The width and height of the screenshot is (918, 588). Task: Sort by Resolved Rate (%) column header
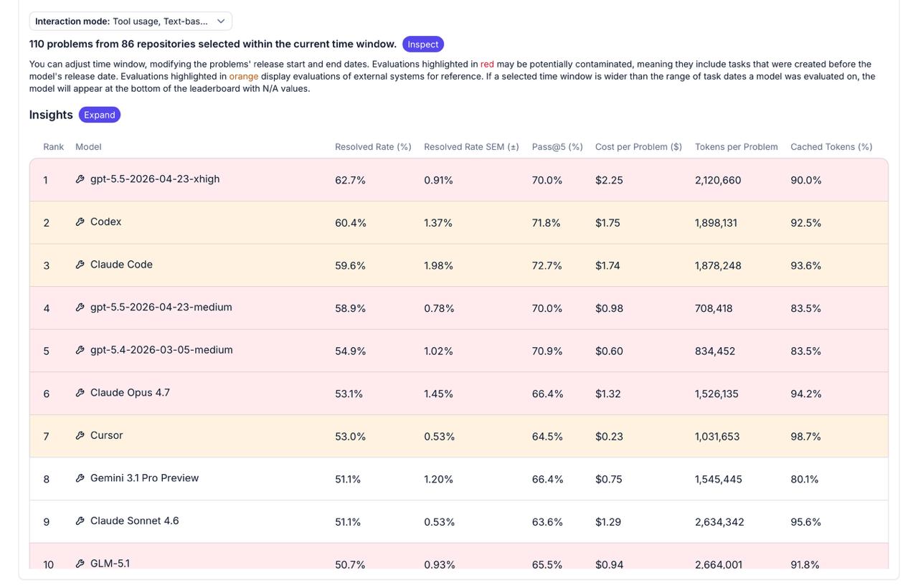tap(373, 147)
